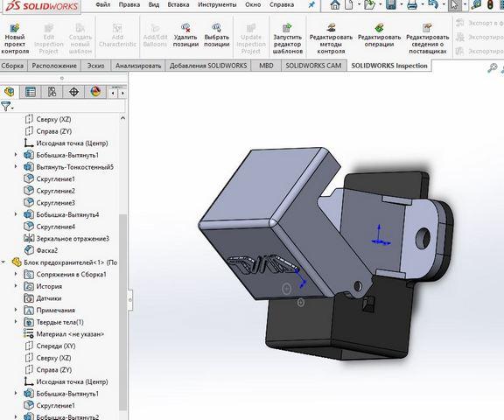Viewport: 504px width, 420px height.
Task: Expand Бобышка-Вытянуть4 feature
Action: [x=16, y=214]
